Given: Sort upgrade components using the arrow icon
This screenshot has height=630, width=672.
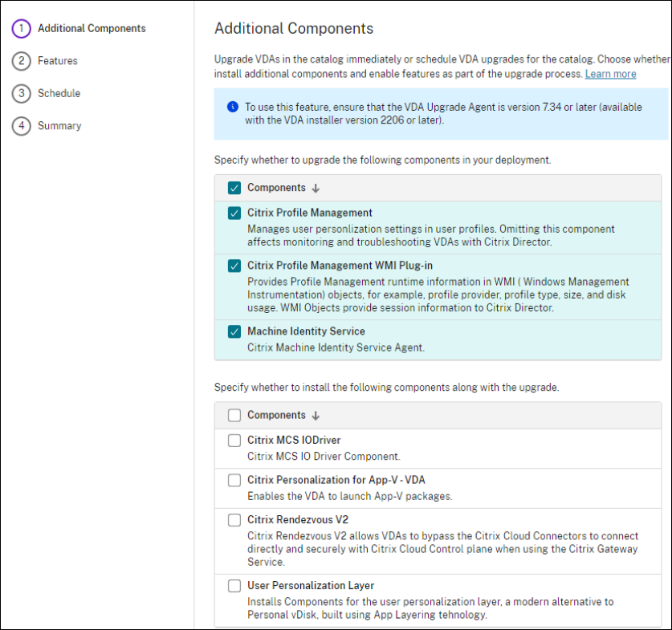Looking at the screenshot, I should click(x=316, y=189).
